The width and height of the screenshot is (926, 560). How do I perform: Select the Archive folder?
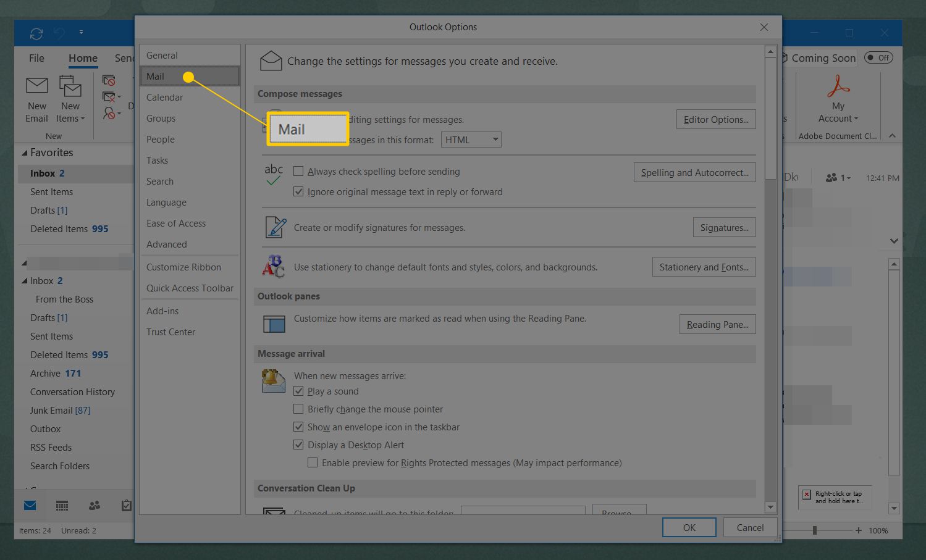click(56, 373)
